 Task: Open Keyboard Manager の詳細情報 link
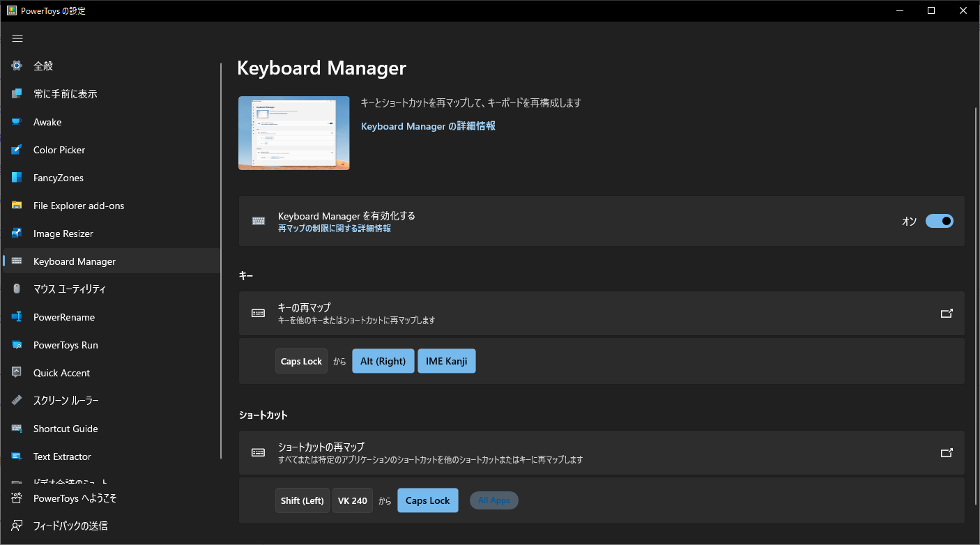pyautogui.click(x=428, y=126)
